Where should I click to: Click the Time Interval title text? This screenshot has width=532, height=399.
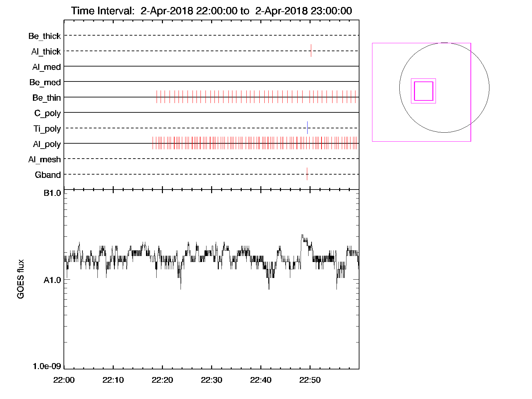[x=211, y=11]
